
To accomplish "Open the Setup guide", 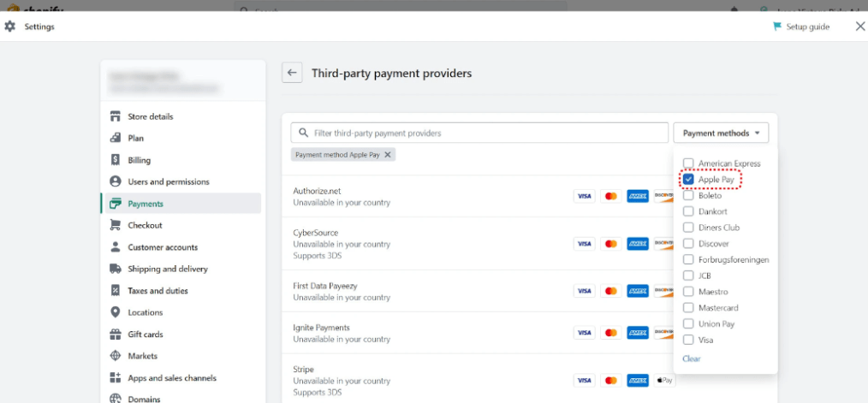I will click(801, 27).
